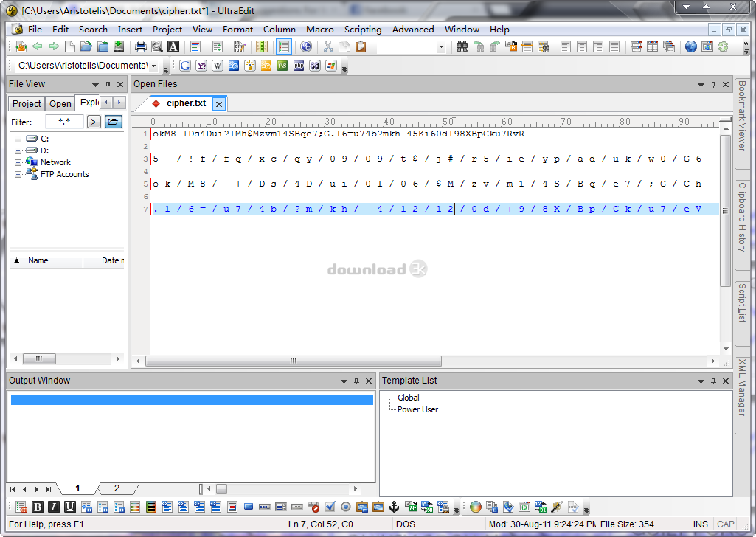Click the PHP reference icon
This screenshot has height=537, width=756.
tap(299, 66)
